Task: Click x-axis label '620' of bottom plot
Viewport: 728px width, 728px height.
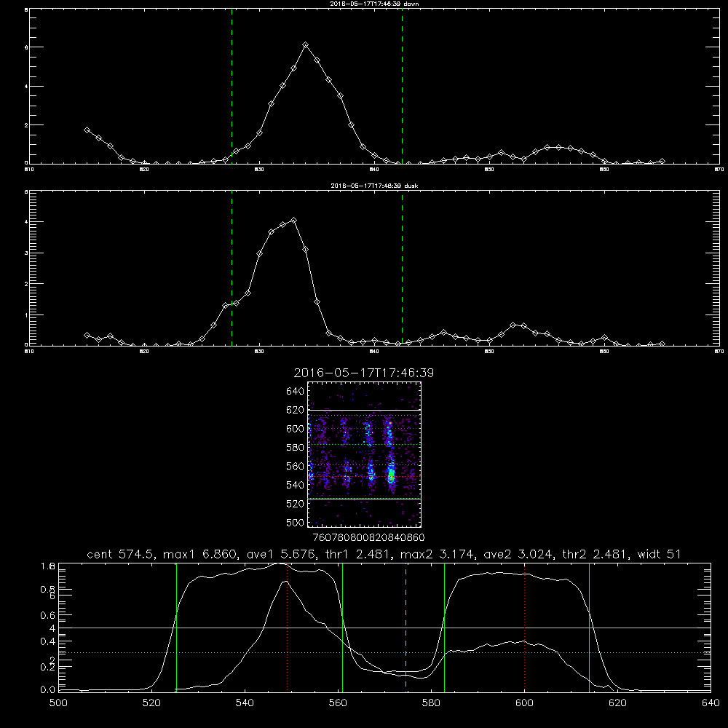Action: tap(617, 703)
